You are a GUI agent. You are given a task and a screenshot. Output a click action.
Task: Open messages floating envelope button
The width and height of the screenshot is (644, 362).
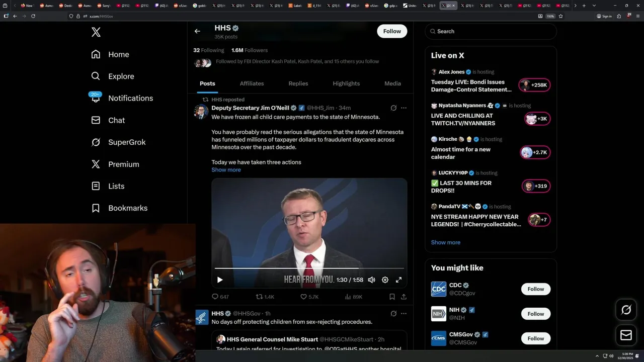626,335
